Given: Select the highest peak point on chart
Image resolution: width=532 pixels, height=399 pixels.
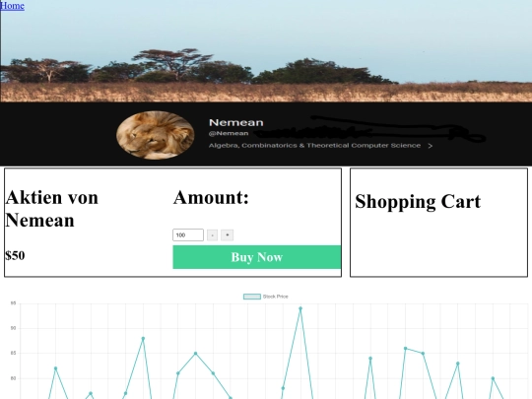Looking at the screenshot, I should pos(300,308).
